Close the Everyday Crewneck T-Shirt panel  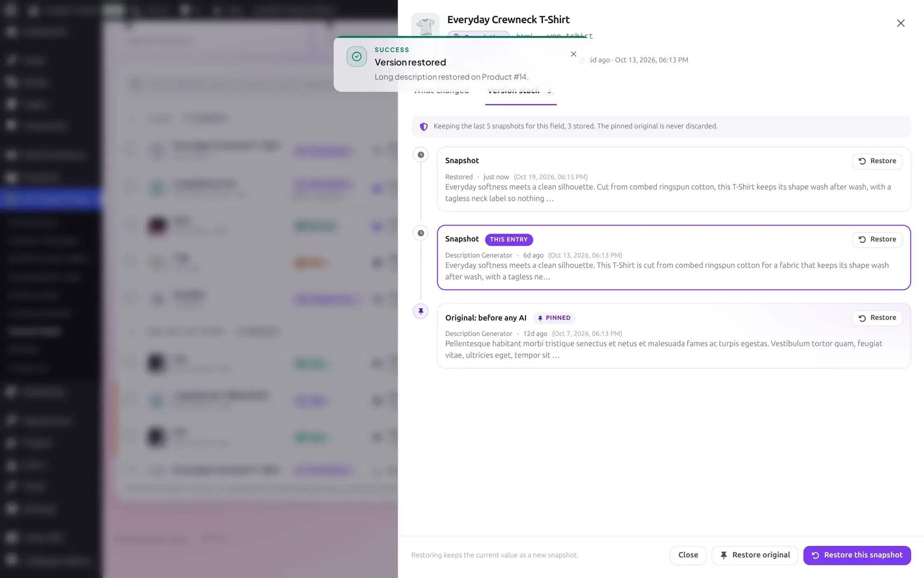click(x=900, y=23)
